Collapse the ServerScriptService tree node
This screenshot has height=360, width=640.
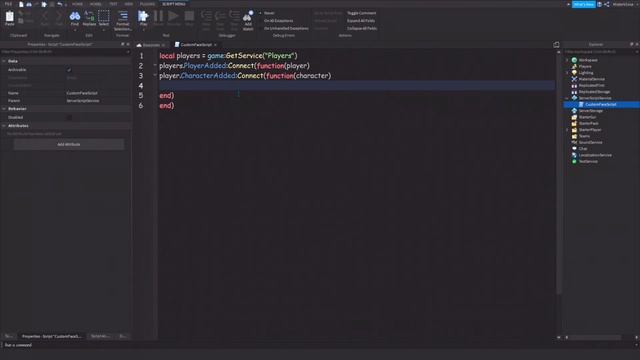[x=567, y=98]
